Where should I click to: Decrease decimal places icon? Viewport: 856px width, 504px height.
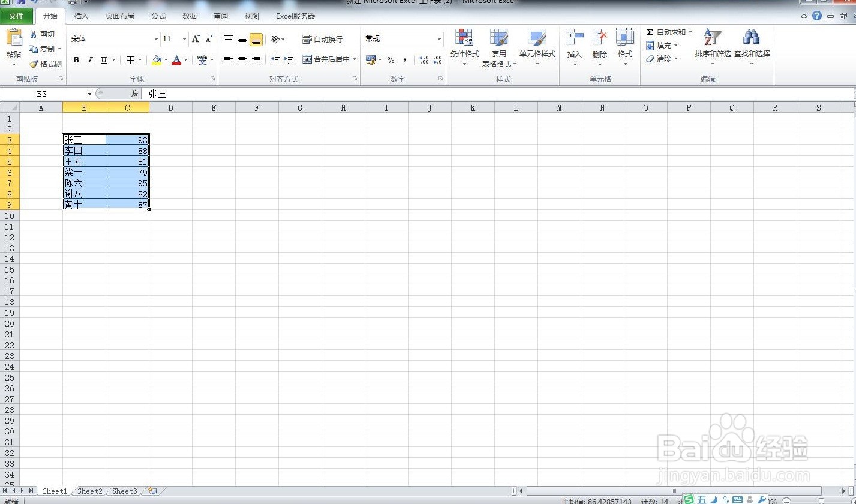click(437, 60)
